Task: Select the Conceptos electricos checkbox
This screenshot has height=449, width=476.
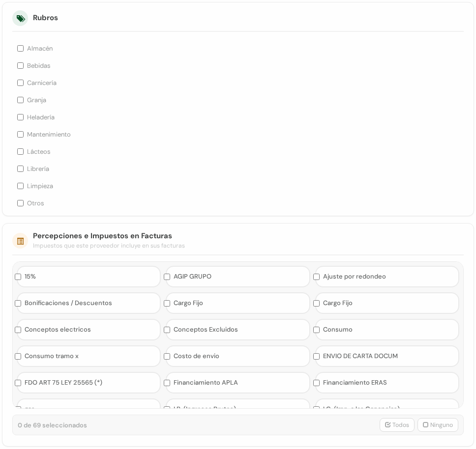Action: pos(18,330)
